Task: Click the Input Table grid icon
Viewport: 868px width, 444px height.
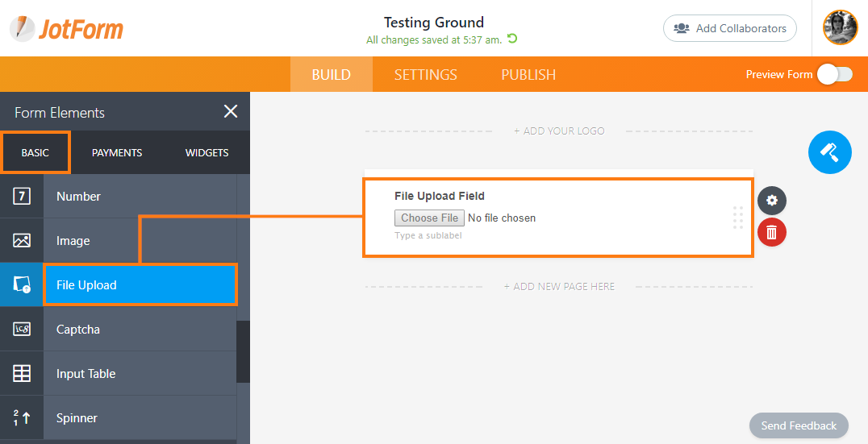Action: tap(22, 373)
